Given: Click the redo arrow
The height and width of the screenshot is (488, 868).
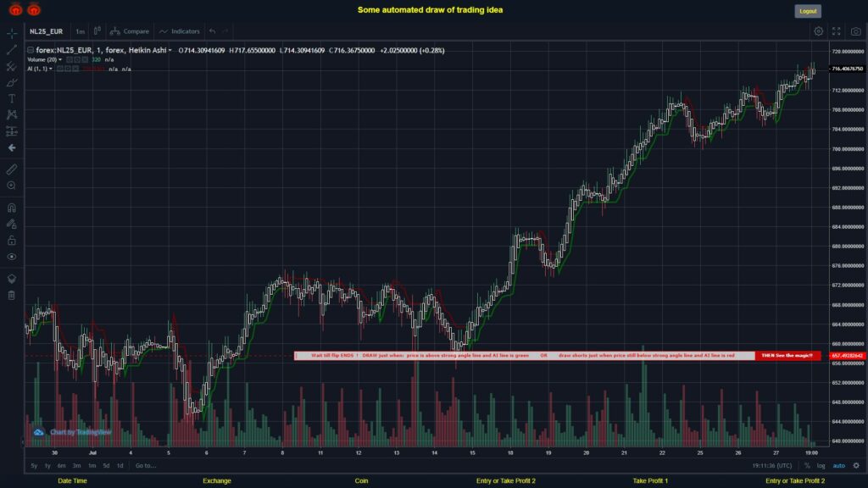Looking at the screenshot, I should click(225, 31).
